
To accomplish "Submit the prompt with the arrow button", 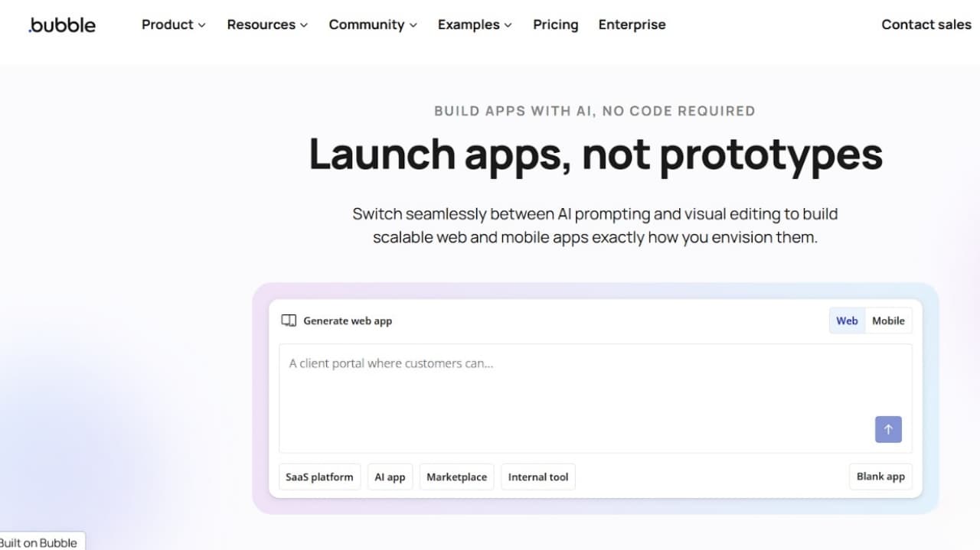I will [888, 429].
